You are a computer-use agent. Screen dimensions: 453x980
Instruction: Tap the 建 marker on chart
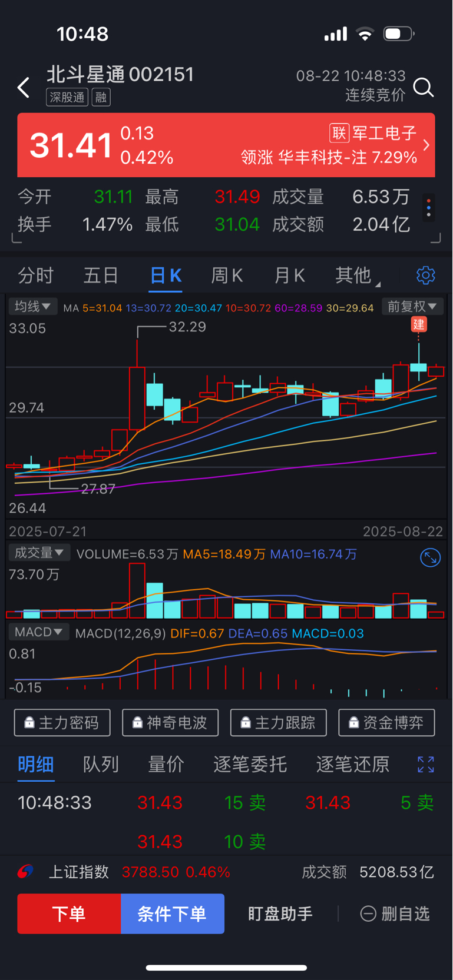coord(419,324)
